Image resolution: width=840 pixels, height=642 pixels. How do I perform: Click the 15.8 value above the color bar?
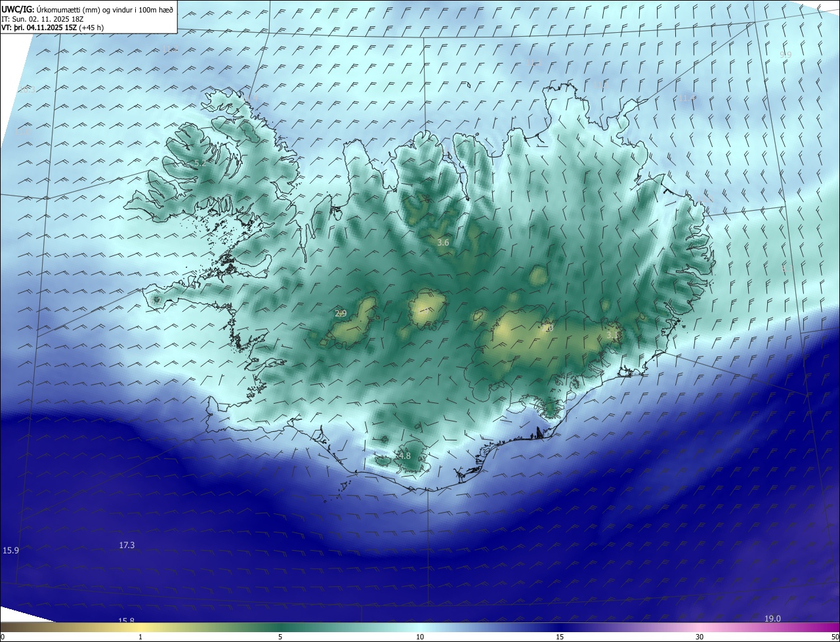[126, 620]
